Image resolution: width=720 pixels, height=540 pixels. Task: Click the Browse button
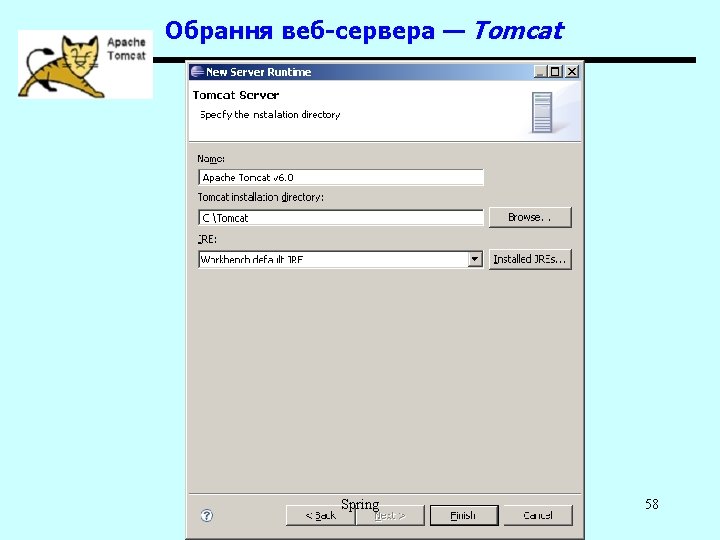(x=530, y=217)
